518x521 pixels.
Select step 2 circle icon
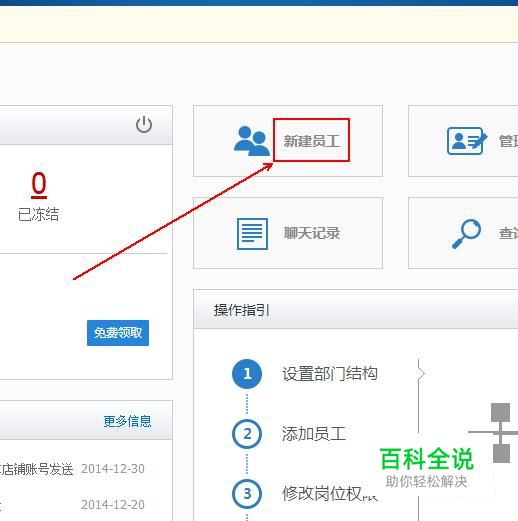(x=247, y=434)
